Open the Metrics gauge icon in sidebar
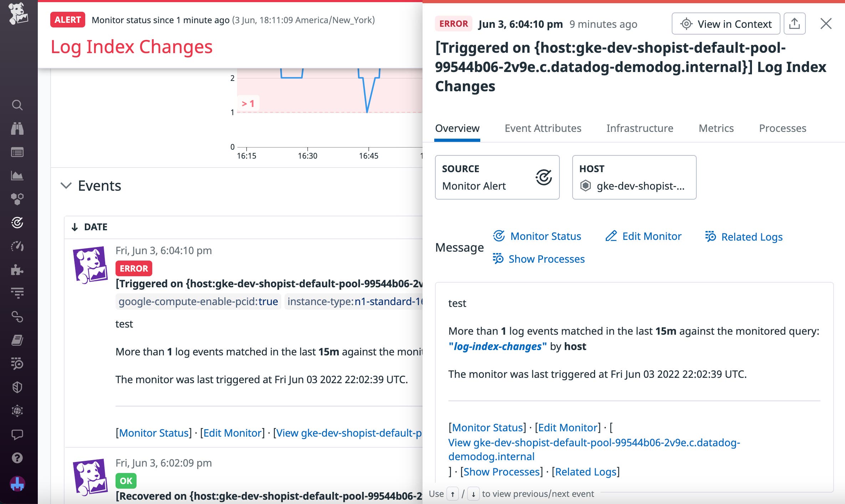 tap(17, 246)
